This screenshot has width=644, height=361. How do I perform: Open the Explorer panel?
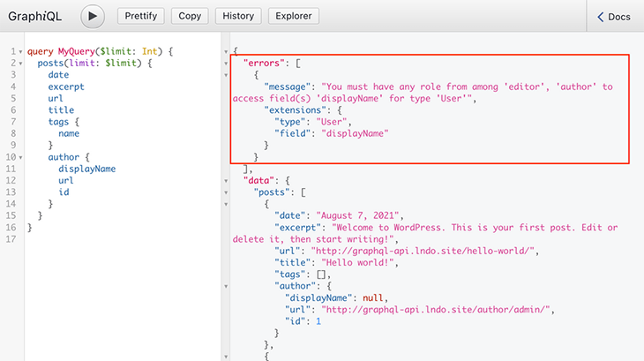294,16
